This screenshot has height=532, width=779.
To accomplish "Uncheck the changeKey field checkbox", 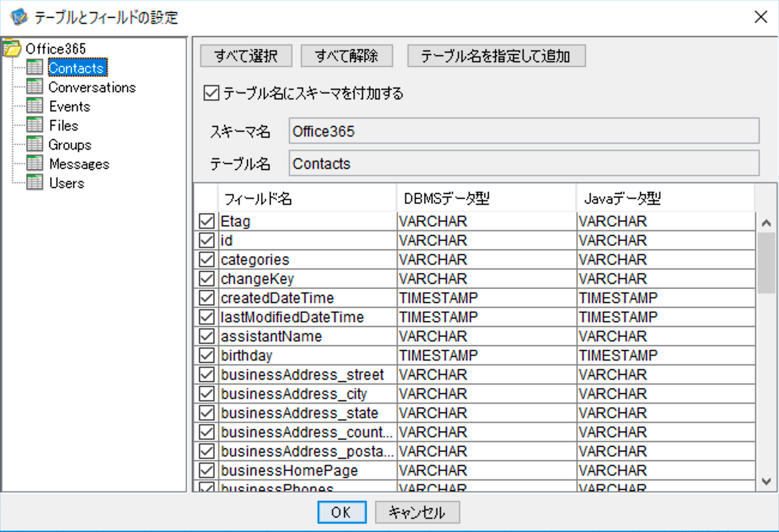I will point(206,279).
